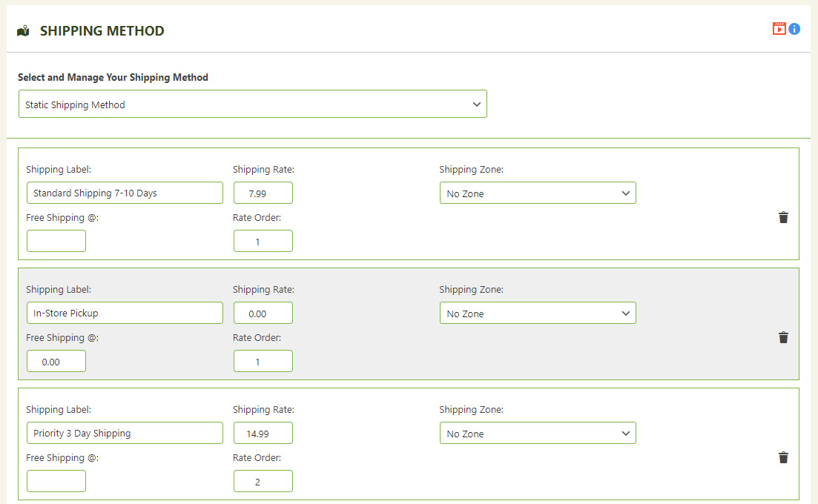
Task: Expand Shipping Zone for Standard Shipping
Action: 537,193
